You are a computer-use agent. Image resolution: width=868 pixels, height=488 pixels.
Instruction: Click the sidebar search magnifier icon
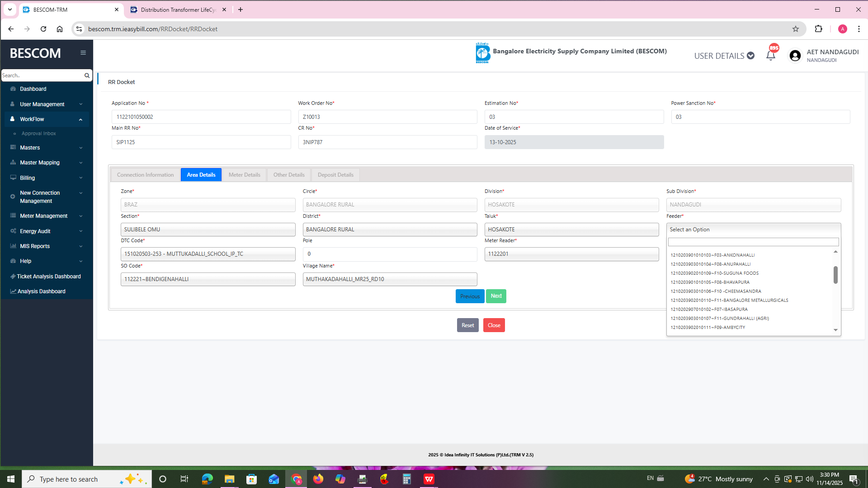(x=87, y=75)
